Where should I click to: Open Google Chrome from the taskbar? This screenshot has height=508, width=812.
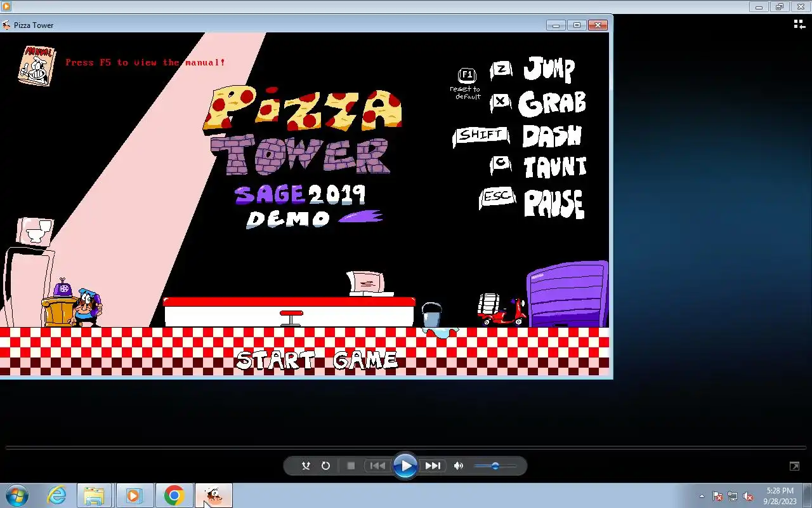coord(174,495)
